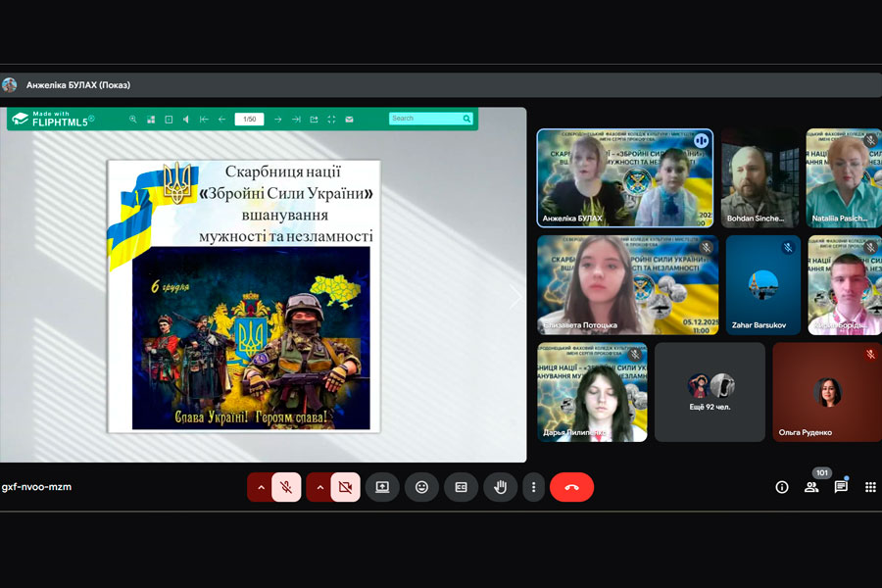Click the share icon in flipbook toolbar
This screenshot has width=882, height=588.
[314, 120]
